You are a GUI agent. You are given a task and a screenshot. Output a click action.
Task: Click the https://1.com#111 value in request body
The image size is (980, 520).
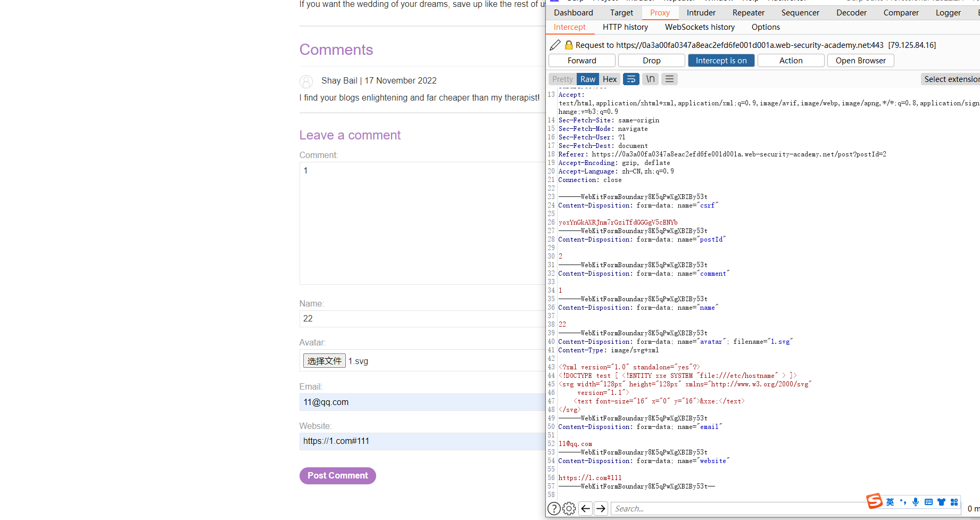[x=589, y=478]
